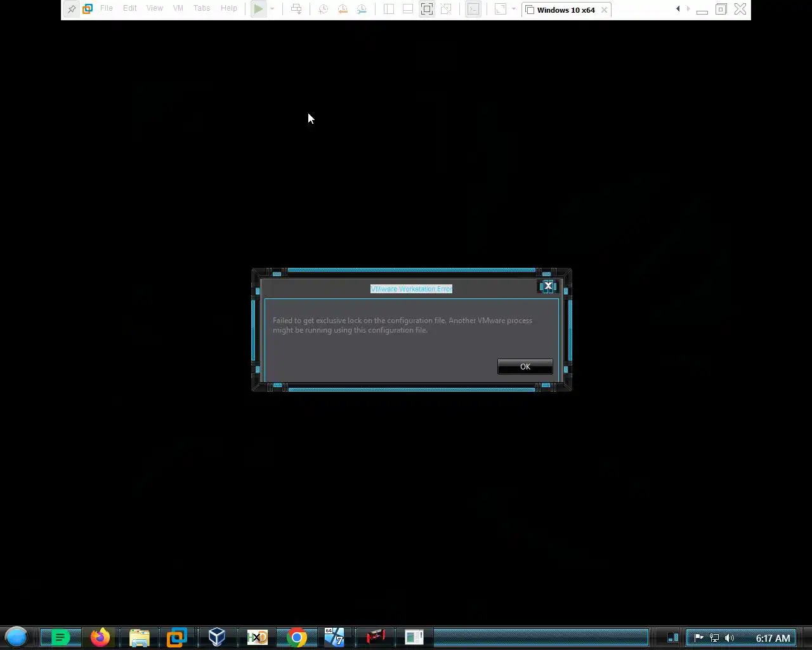Exit full screen mode icon

[427, 9]
